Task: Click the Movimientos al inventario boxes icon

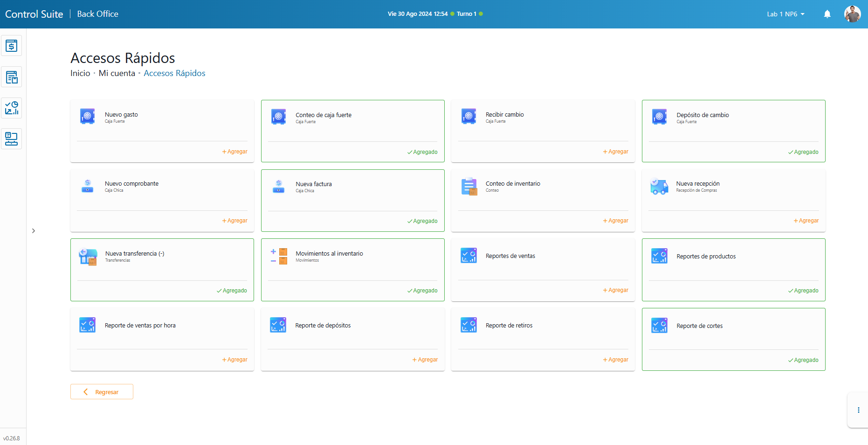Action: tap(279, 256)
